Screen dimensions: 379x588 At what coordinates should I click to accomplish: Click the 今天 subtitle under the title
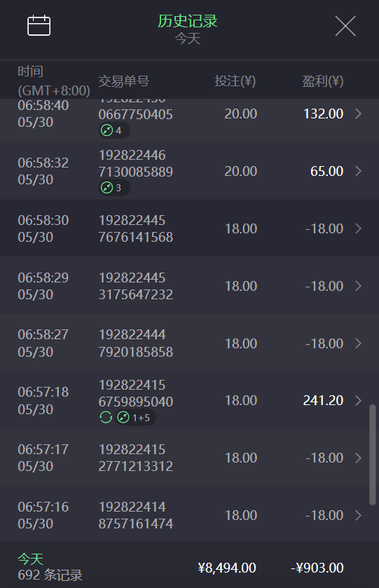click(188, 39)
